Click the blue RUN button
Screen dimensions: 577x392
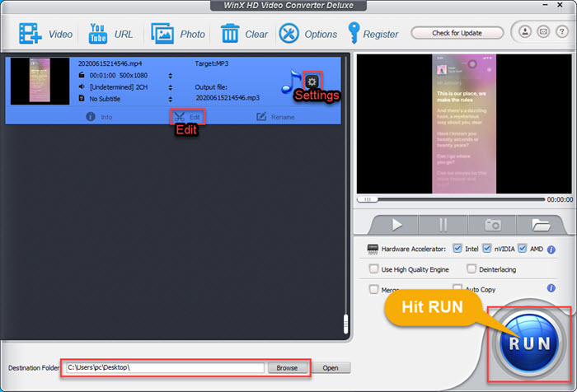(x=529, y=343)
